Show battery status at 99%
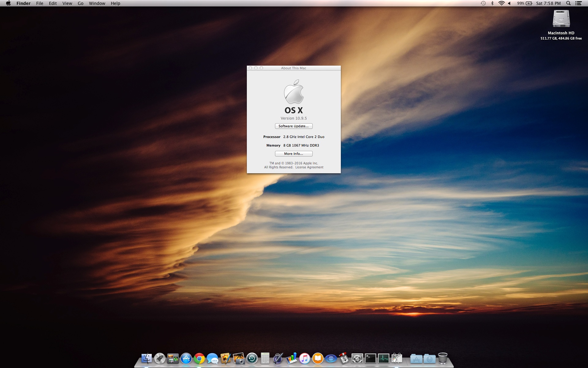The width and height of the screenshot is (588, 368). pos(525,3)
